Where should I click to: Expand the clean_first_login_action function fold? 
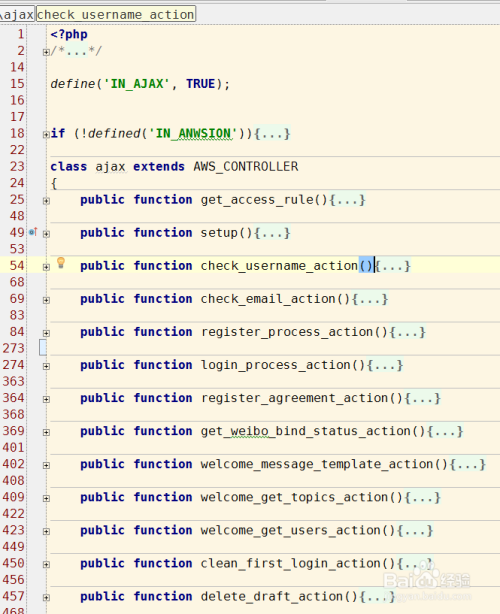tap(46, 564)
